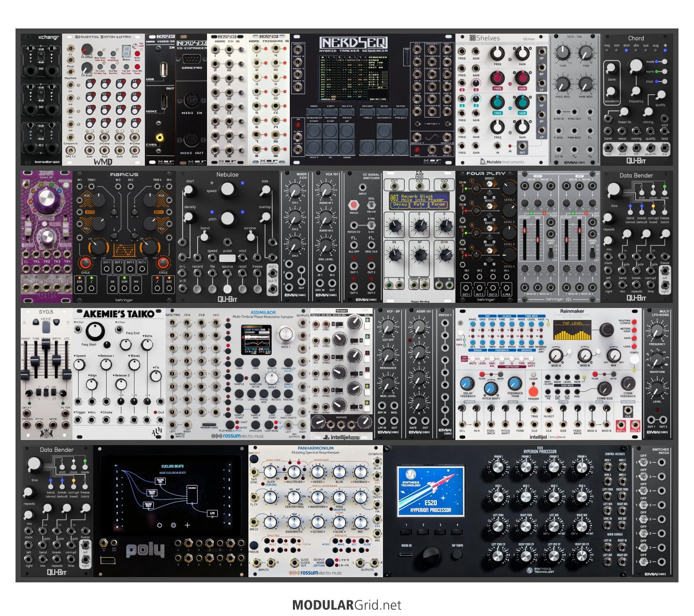Click the plus icon on the Poly screen
Image resolution: width=694 pixels, height=616 pixels.
pos(187,525)
